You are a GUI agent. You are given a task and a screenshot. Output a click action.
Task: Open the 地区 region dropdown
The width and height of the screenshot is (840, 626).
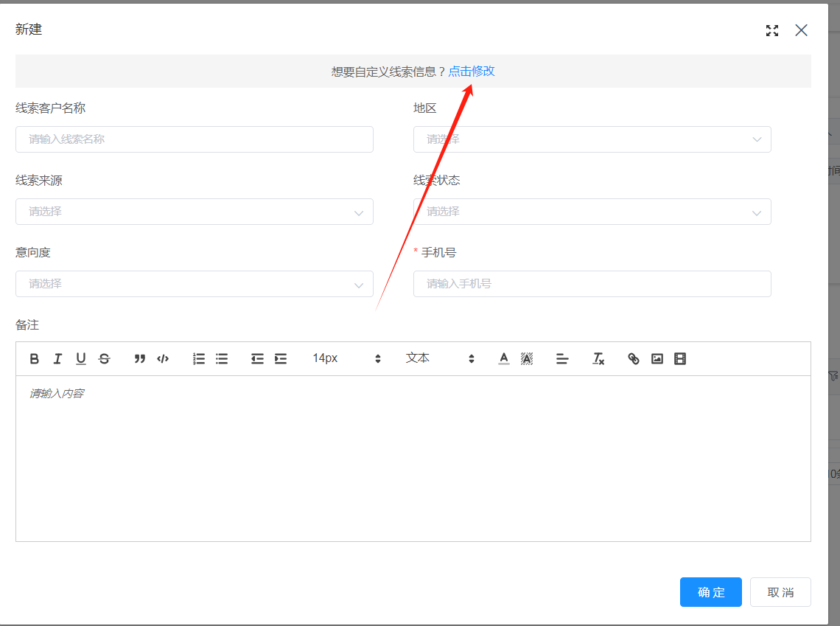(x=592, y=139)
